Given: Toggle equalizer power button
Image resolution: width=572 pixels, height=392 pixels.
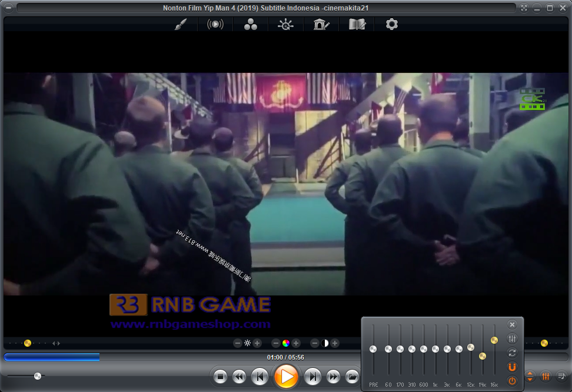Looking at the screenshot, I should tap(512, 381).
